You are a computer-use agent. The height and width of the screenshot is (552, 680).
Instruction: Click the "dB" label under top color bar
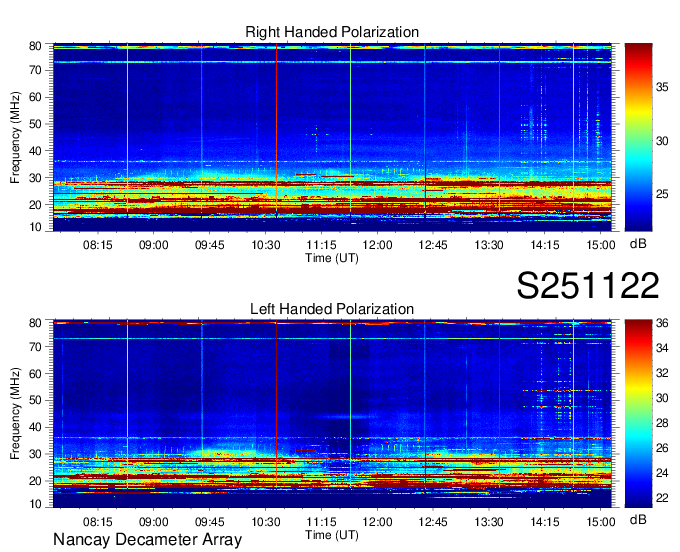point(639,244)
